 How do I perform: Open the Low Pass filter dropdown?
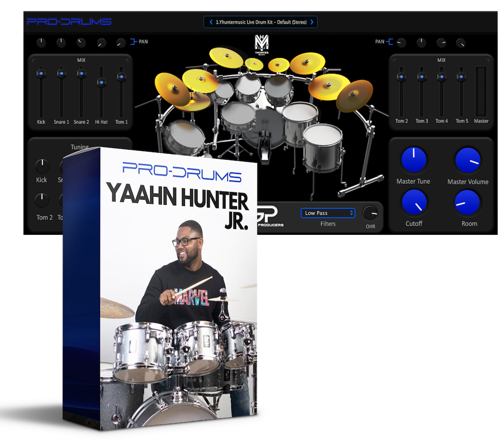(328, 213)
